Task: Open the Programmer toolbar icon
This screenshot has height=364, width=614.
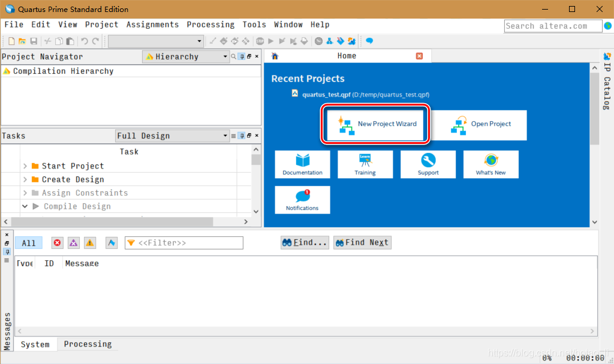Action: (341, 41)
